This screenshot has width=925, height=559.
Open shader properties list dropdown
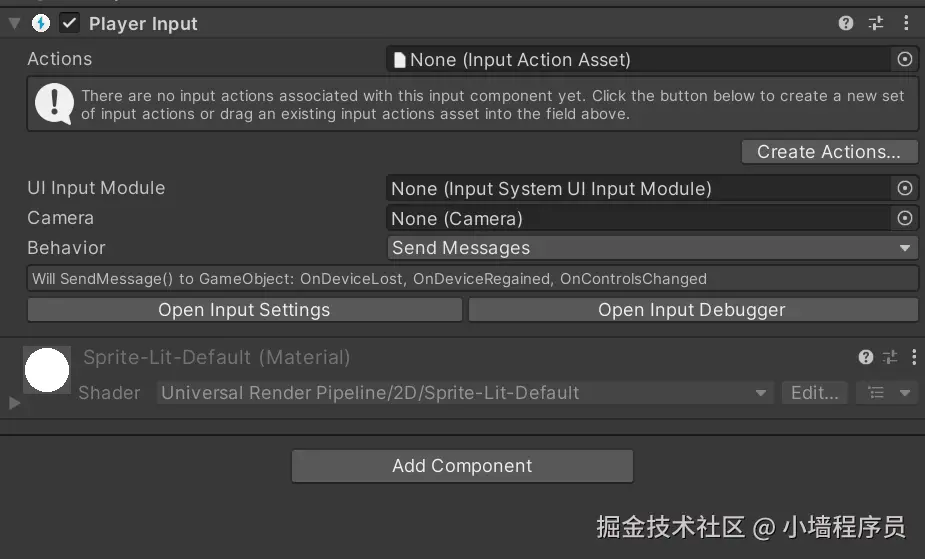887,393
